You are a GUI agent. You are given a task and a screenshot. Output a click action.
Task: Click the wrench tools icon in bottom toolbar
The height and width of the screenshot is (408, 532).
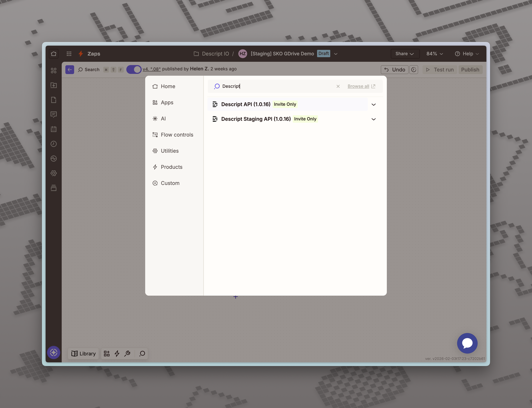click(127, 354)
